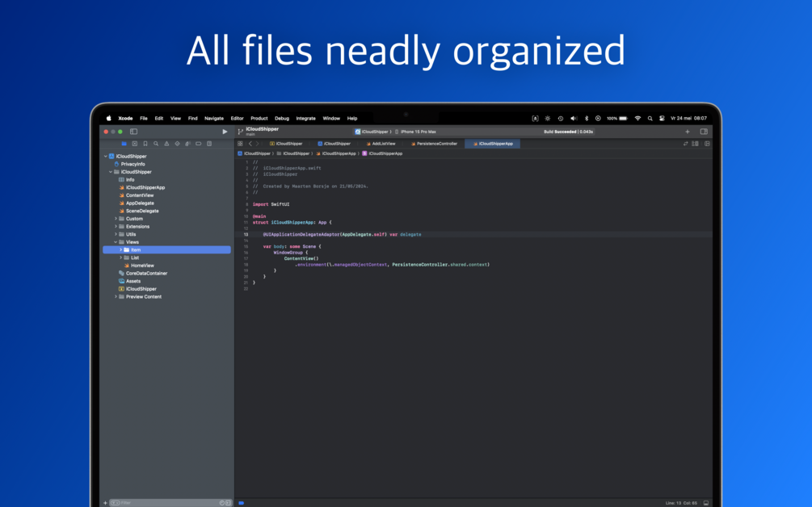
Task: Open the Test navigator diamond icon
Action: coord(177,144)
